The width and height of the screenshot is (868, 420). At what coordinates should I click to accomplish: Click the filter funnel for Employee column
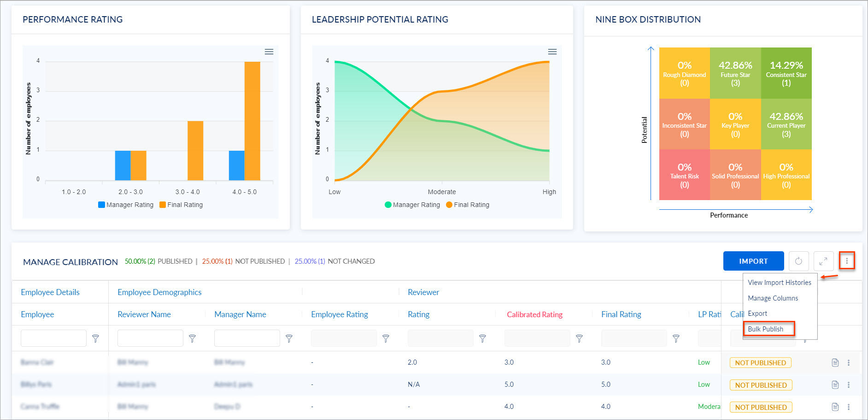(95, 338)
